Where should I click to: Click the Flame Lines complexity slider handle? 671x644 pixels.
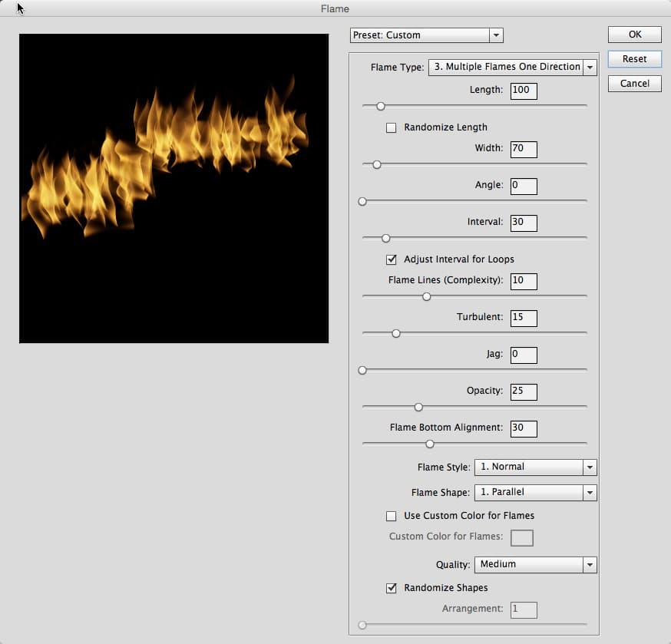[x=426, y=296]
